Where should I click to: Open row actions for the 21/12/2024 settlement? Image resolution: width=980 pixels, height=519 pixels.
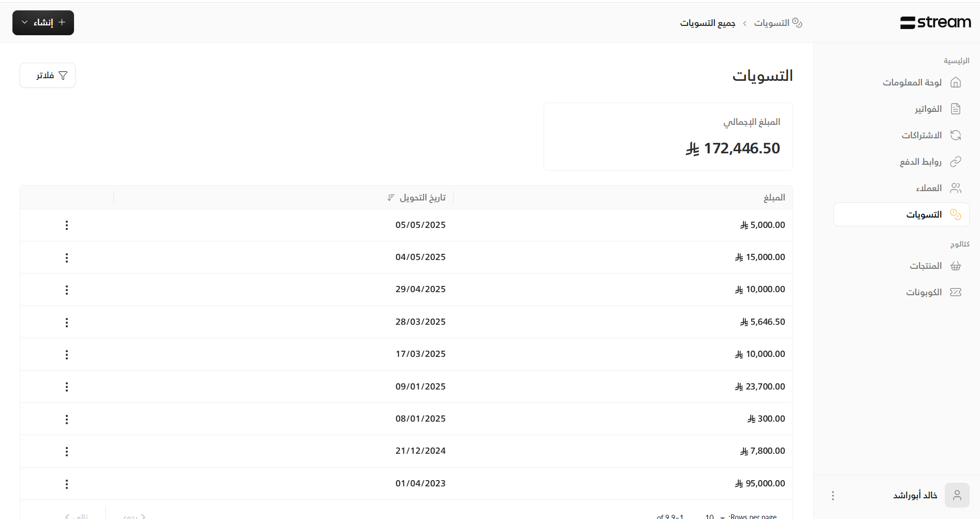click(67, 452)
